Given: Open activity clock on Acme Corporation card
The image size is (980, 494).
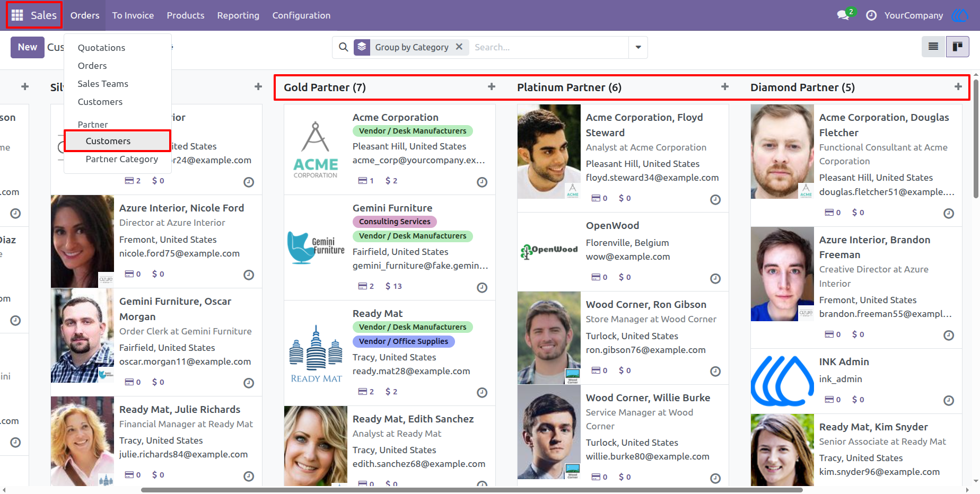Looking at the screenshot, I should click(x=482, y=182).
